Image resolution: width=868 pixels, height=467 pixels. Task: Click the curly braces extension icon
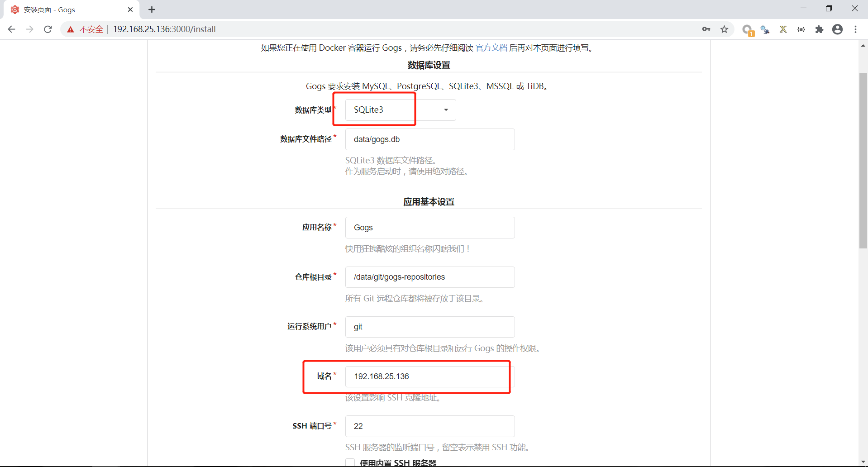(x=801, y=29)
